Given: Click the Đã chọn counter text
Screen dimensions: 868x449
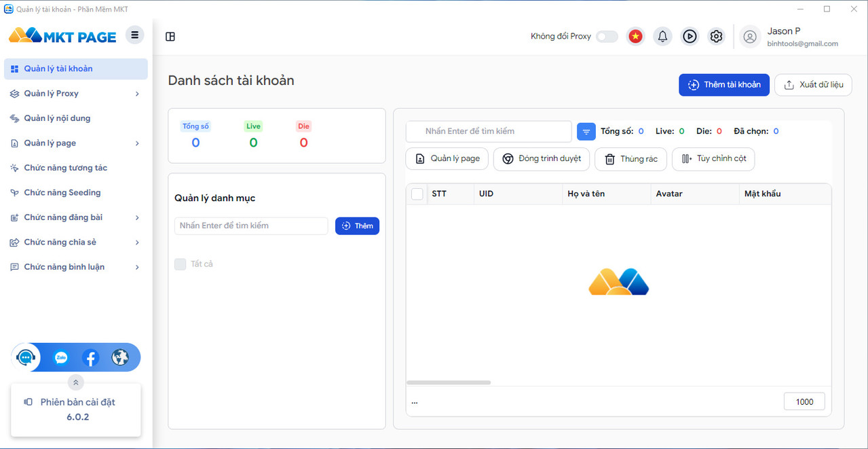Looking at the screenshot, I should pos(756,131).
